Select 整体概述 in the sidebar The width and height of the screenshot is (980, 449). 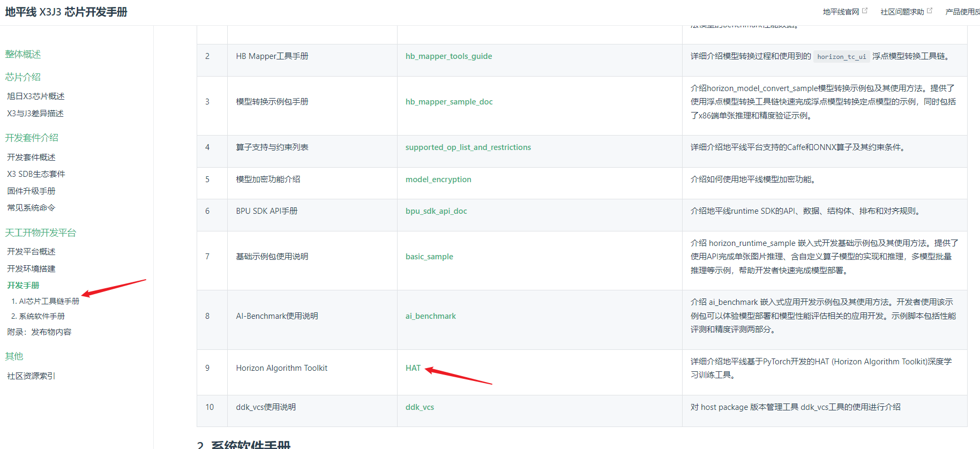(x=23, y=54)
